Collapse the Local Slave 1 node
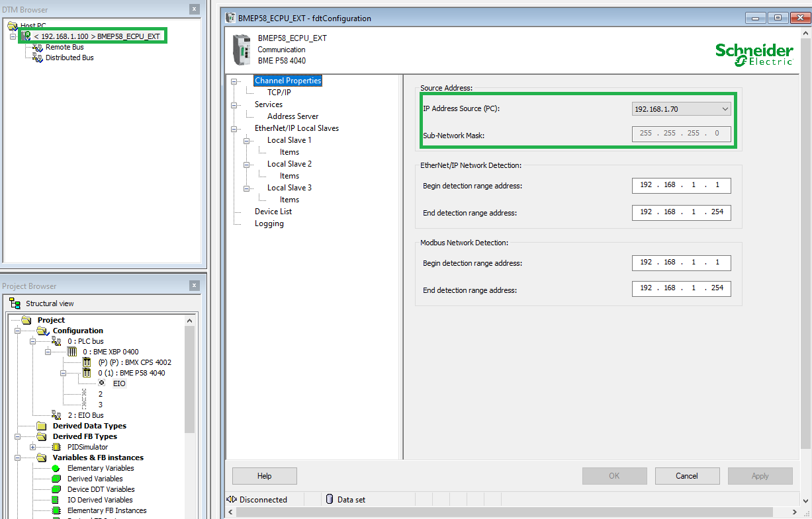The image size is (812, 519). pyautogui.click(x=247, y=141)
